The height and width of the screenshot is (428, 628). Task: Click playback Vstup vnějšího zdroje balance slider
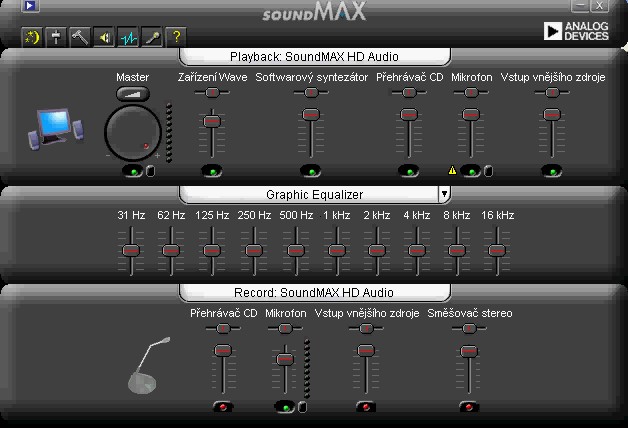(552, 92)
